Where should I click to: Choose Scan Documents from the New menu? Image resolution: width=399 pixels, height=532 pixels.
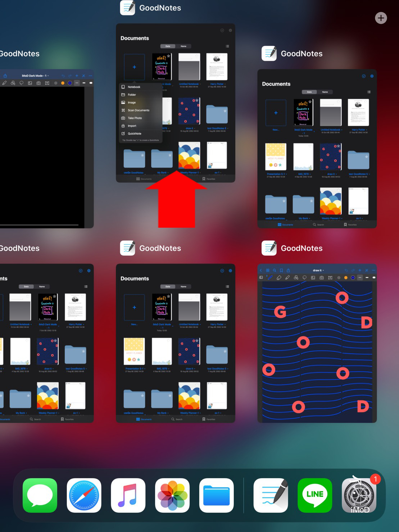coord(139,110)
